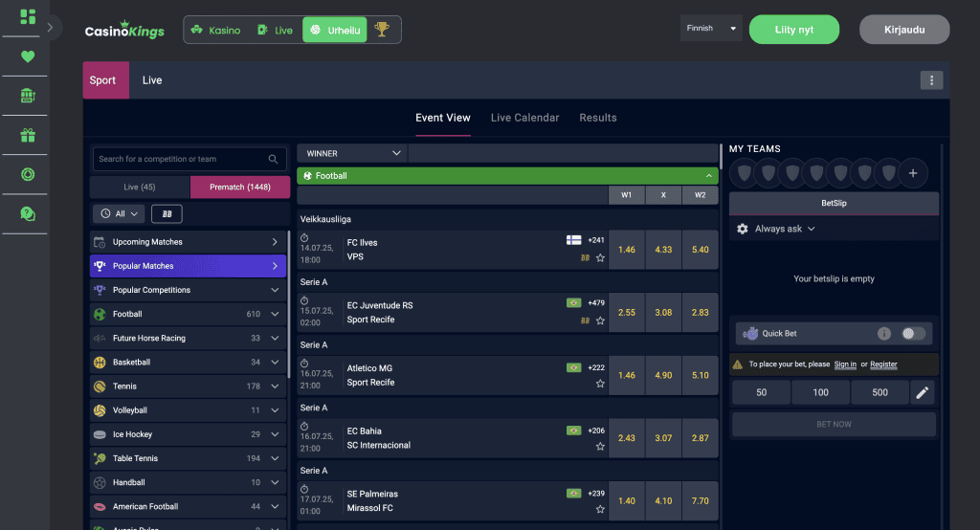Open the trophy tournaments icon
980x530 pixels.
pos(381,30)
